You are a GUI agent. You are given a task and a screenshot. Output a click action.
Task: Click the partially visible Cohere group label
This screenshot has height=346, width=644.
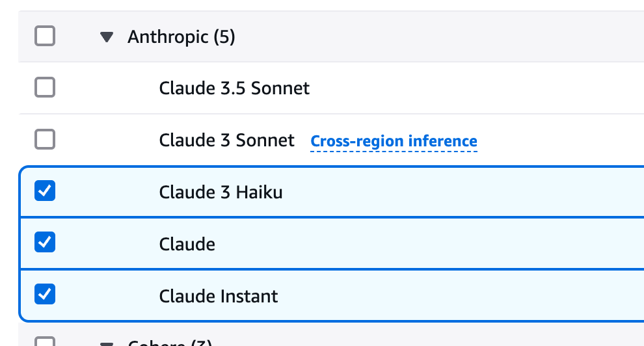(169, 343)
